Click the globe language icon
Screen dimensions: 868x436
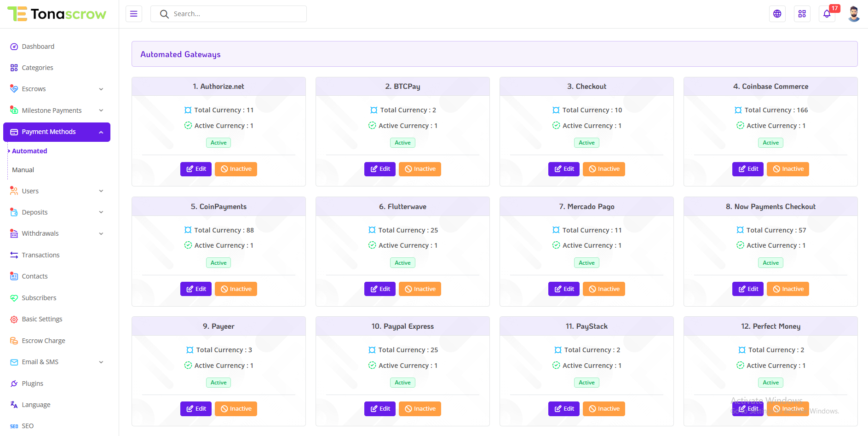tap(777, 14)
